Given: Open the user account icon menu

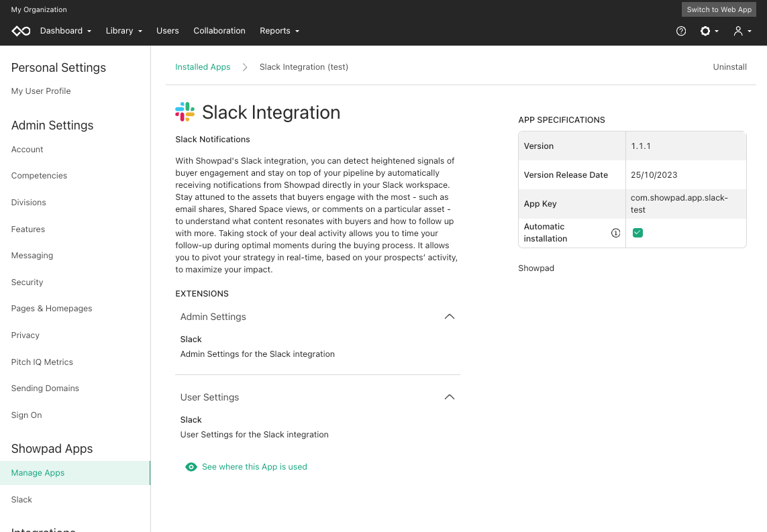Looking at the screenshot, I should click(x=742, y=31).
